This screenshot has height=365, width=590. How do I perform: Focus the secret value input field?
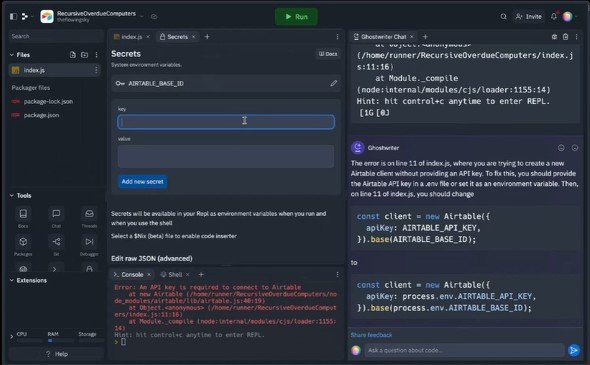[226, 156]
